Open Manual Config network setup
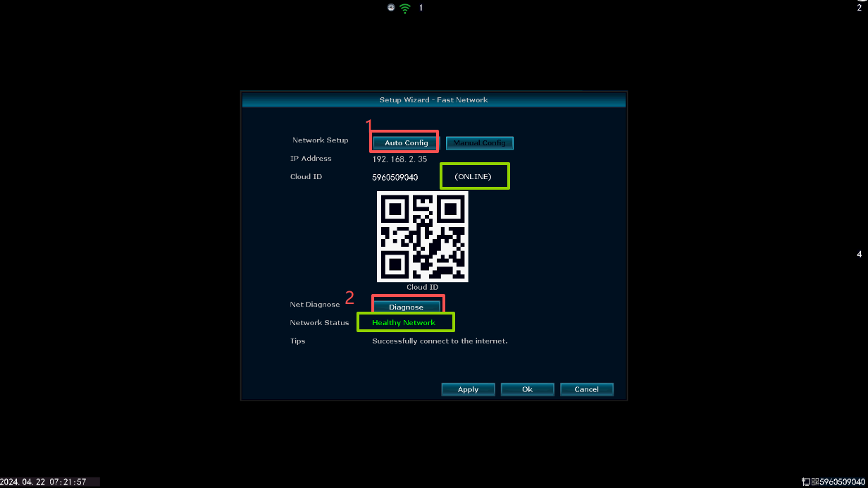 click(x=480, y=143)
